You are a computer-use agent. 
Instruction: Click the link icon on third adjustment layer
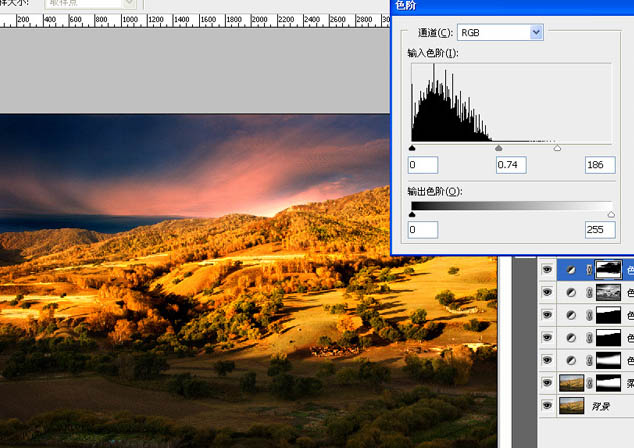[x=590, y=315]
